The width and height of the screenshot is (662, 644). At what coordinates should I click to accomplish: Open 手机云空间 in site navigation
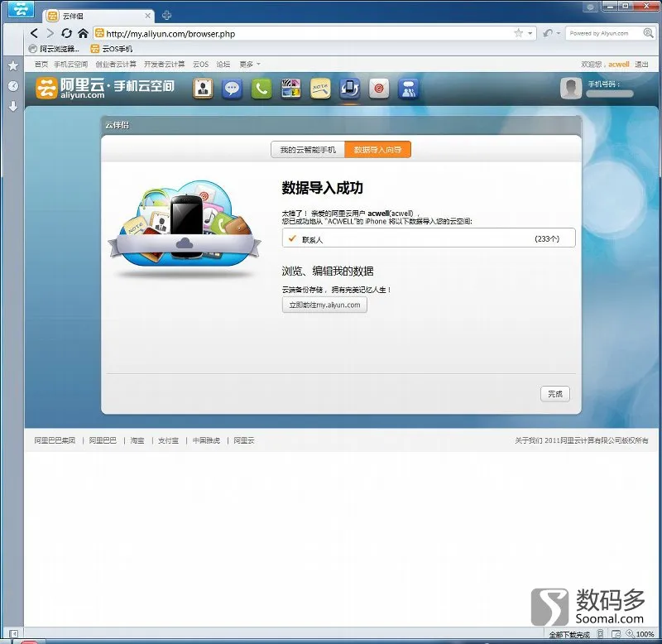click(x=71, y=65)
